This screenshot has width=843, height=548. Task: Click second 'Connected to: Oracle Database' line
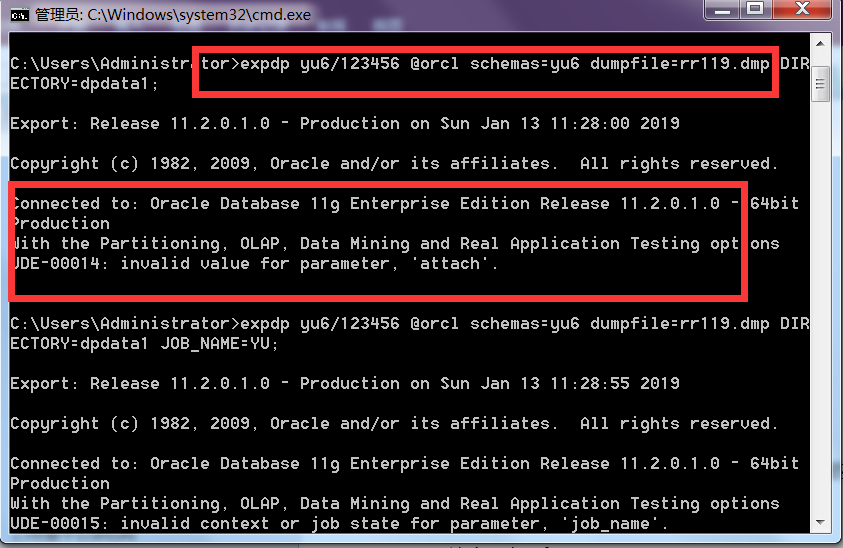pyautogui.click(x=404, y=464)
